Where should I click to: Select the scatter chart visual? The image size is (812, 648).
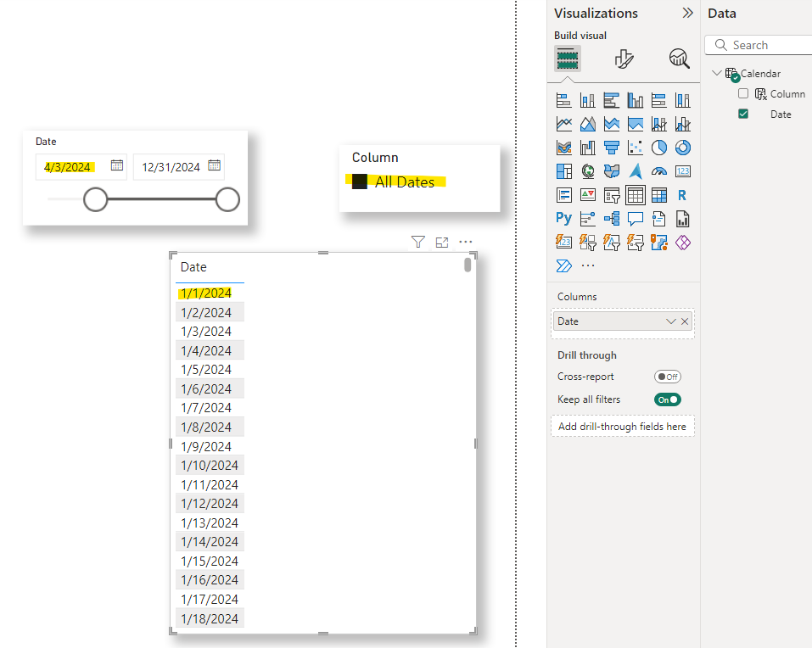point(635,148)
